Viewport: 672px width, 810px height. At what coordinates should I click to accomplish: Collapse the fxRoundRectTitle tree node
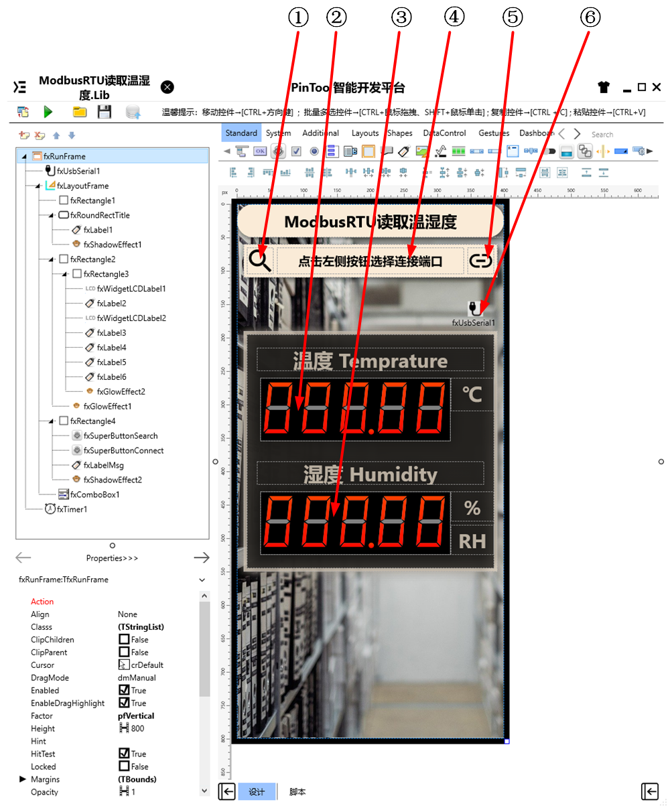pos(52,216)
